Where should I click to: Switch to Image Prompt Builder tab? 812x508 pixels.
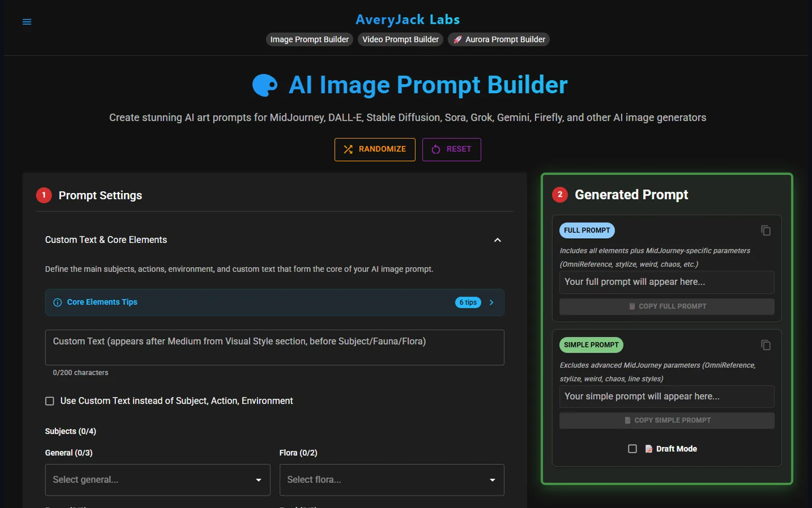click(x=310, y=40)
